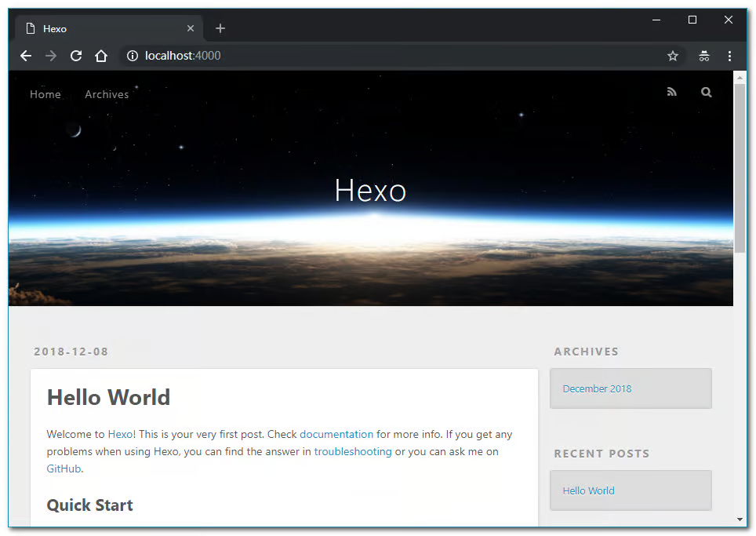
Task: Close the Hexo browser tab
Action: [191, 28]
